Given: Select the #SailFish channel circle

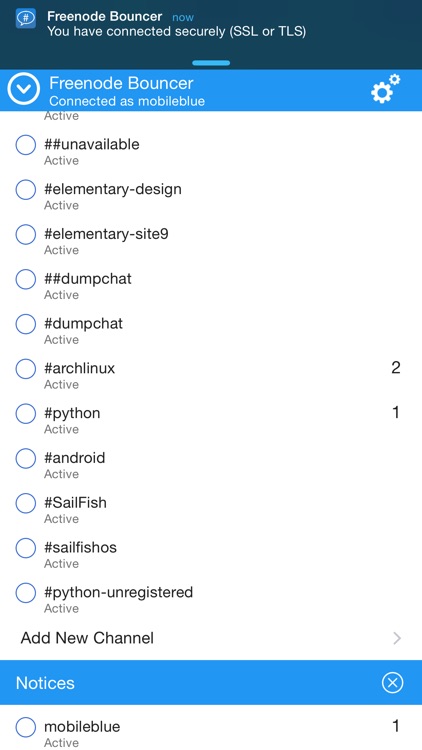Looking at the screenshot, I should (26, 503).
